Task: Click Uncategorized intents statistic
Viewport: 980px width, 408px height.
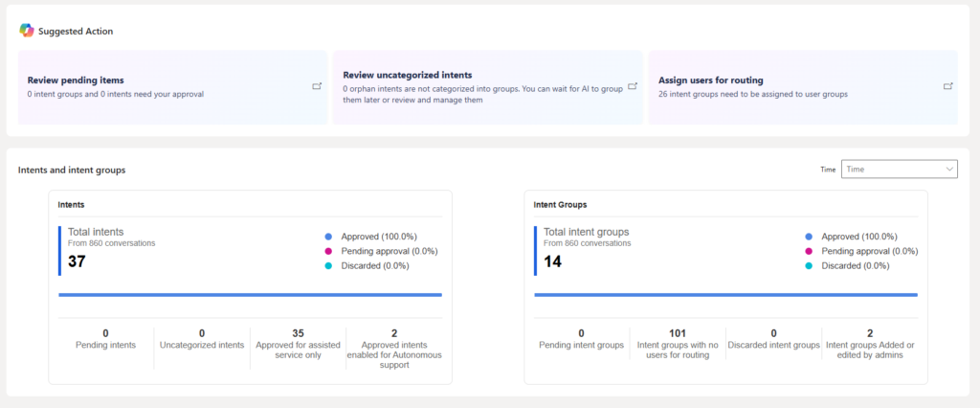Action: pyautogui.click(x=202, y=339)
